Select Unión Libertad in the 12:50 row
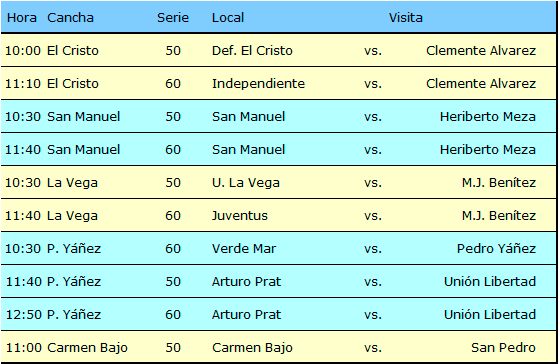 point(490,315)
